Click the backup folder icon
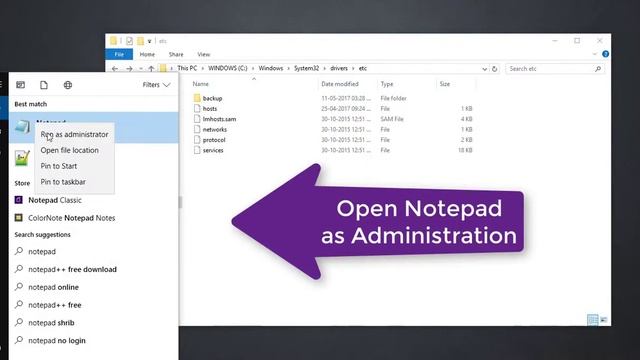 point(197,98)
